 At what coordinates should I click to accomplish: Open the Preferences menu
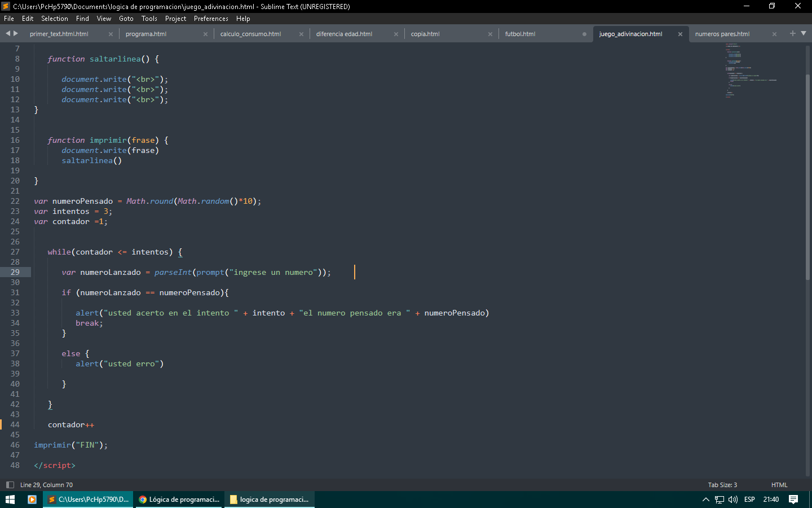coord(211,19)
